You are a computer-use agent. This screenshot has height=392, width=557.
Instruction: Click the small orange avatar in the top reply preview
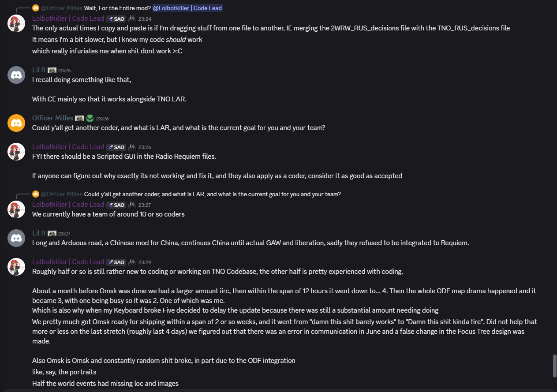click(36, 8)
